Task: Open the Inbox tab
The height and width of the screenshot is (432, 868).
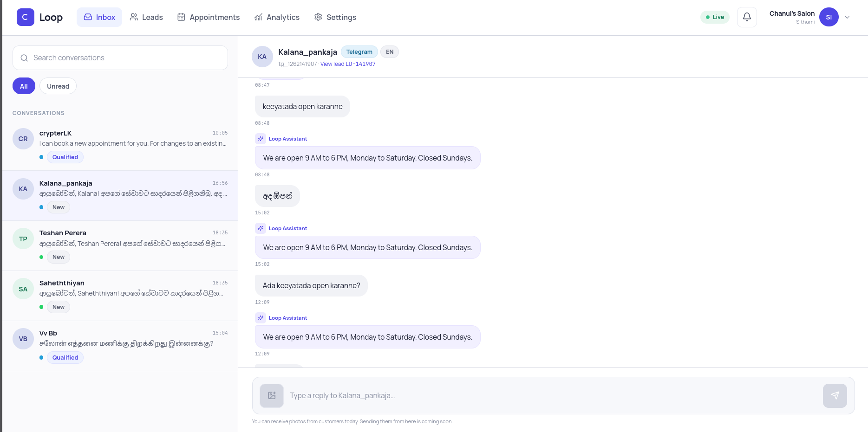Action: point(99,17)
